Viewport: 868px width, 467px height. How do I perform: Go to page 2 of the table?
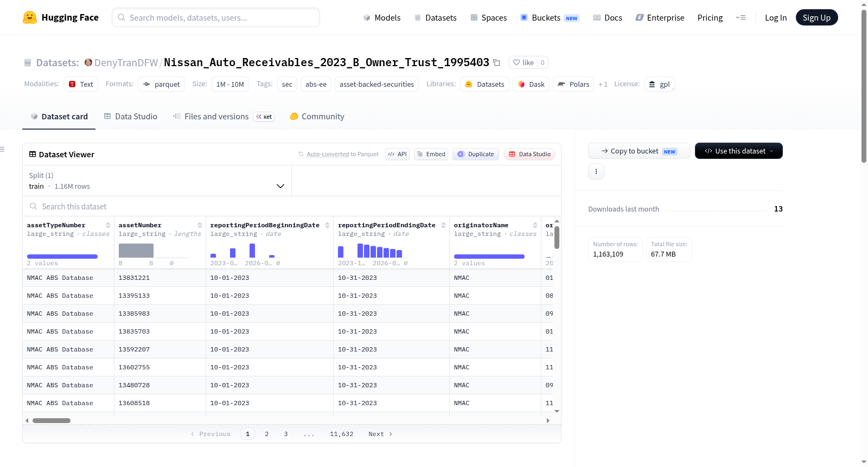point(267,434)
